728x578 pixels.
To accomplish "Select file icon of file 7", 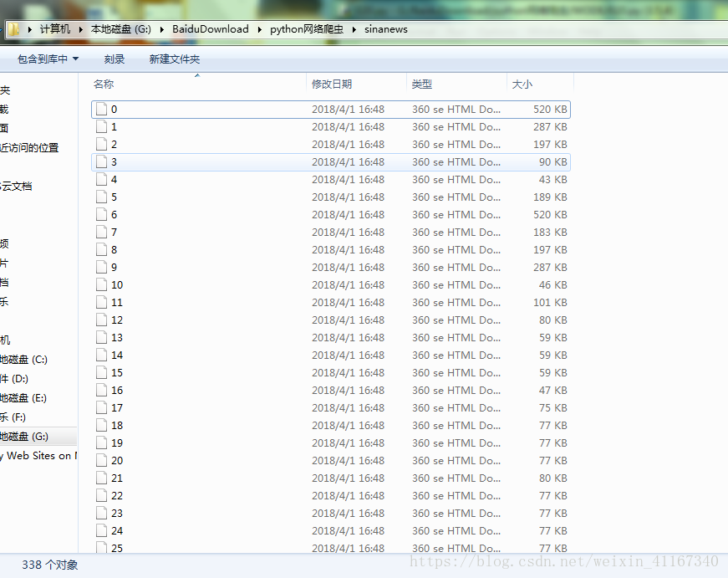I will tap(101, 233).
